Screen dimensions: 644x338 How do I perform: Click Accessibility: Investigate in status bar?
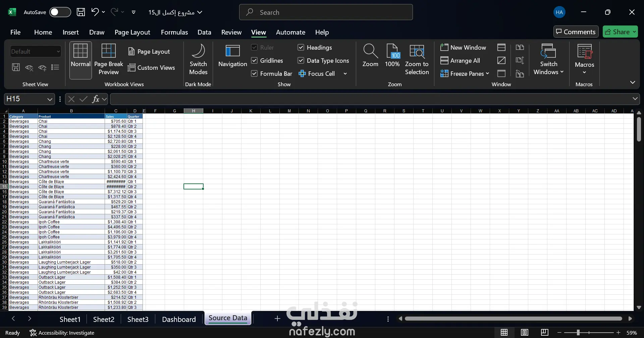(62, 333)
